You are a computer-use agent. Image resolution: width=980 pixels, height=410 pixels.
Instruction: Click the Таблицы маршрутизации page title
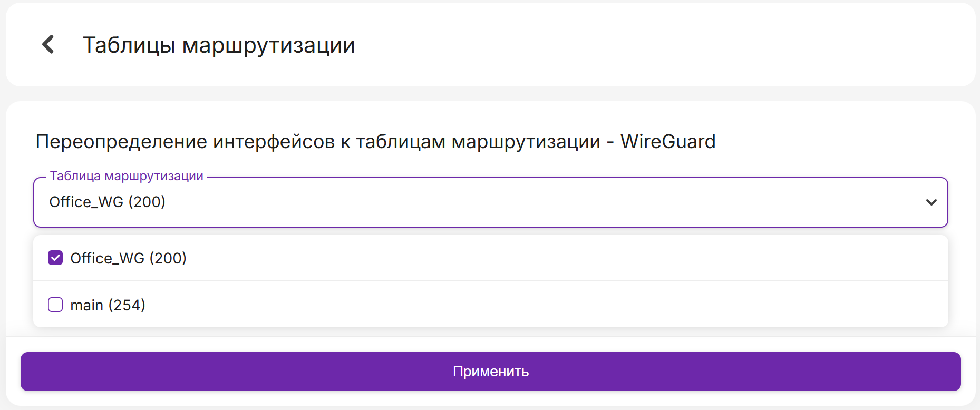[x=219, y=45]
